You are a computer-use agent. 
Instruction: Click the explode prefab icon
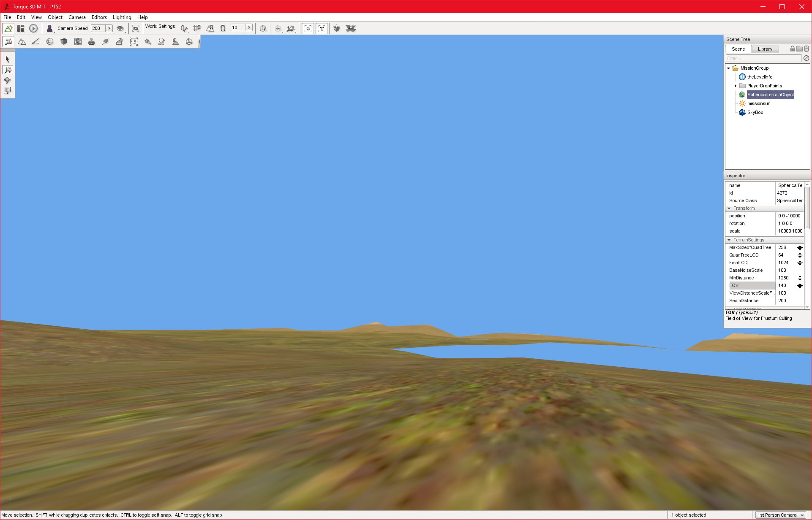[351, 28]
